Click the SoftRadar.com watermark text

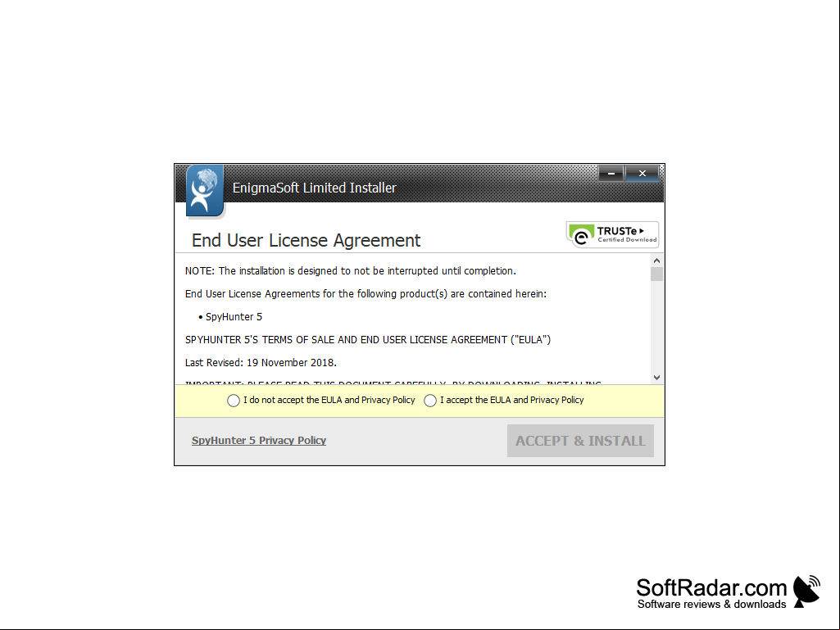click(x=711, y=587)
